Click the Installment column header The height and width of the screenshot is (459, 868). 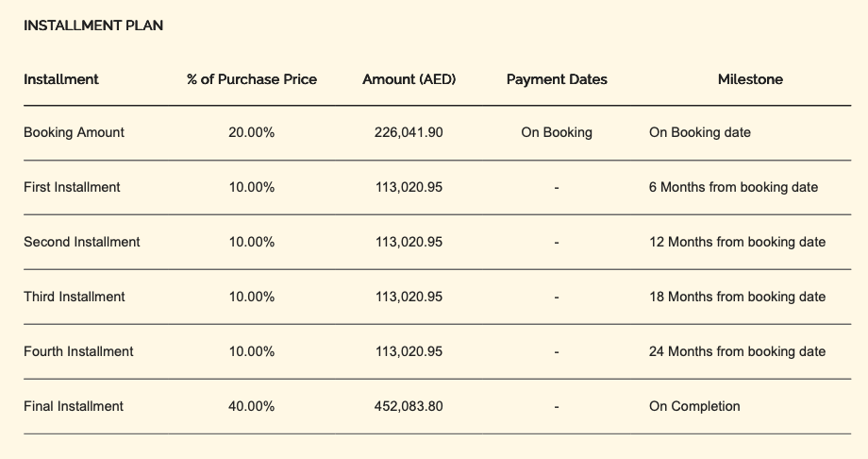point(61,79)
